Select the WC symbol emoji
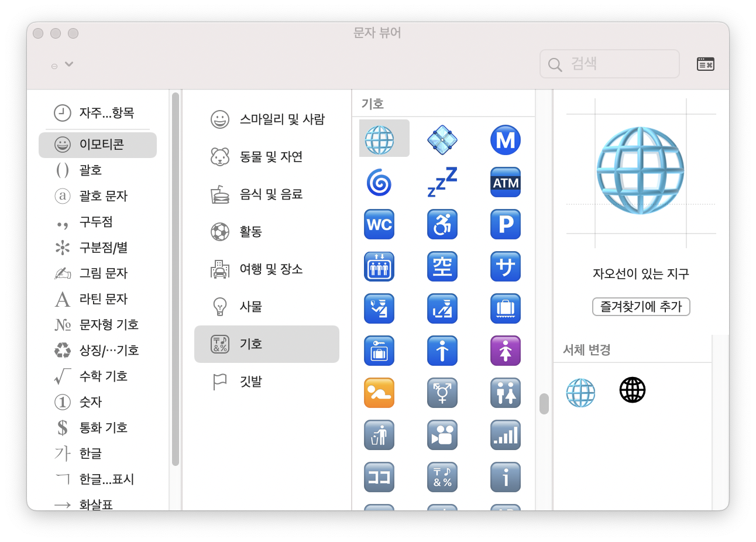Viewport: 756px width, 542px height. [x=379, y=224]
